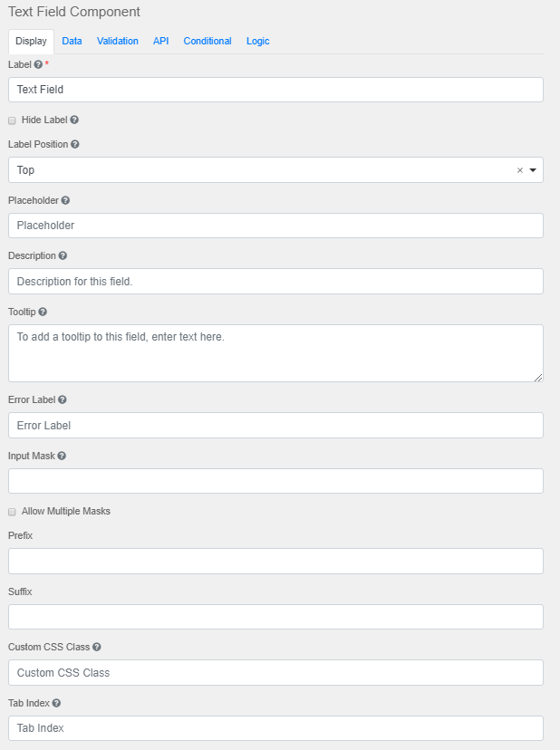Viewport: 560px width, 750px height.
Task: Click the Placeholder help icon
Action: point(65,200)
